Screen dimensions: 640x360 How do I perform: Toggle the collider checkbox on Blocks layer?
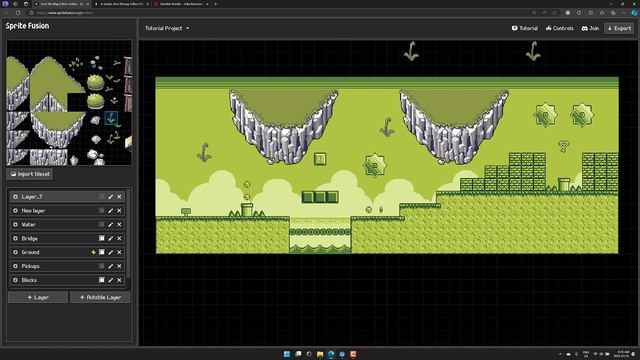[x=102, y=280]
